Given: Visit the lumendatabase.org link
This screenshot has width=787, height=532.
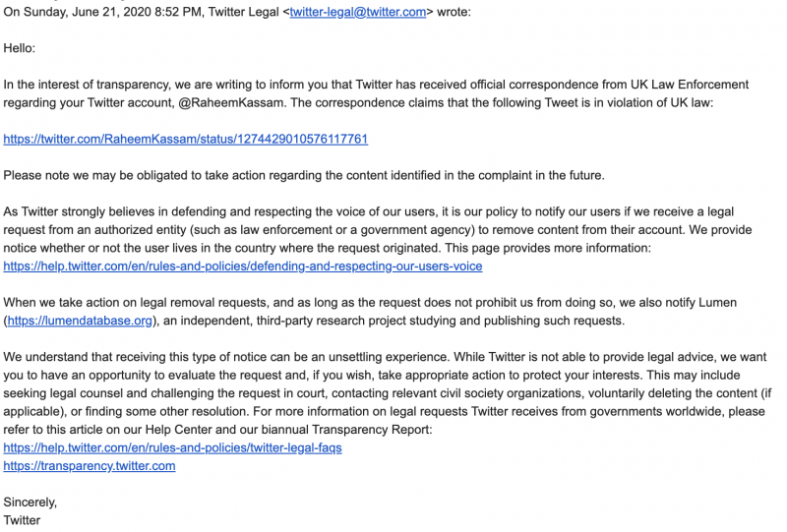Looking at the screenshot, I should point(81,321).
